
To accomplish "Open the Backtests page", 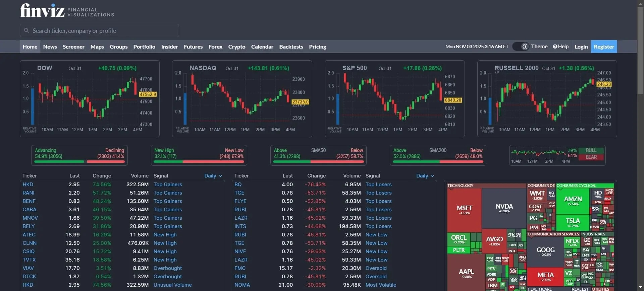I will [291, 47].
